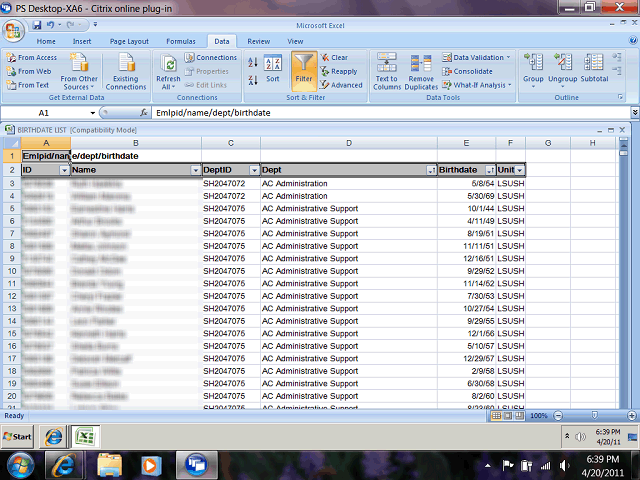Open the View ribbon tab
The width and height of the screenshot is (640, 480).
(295, 41)
